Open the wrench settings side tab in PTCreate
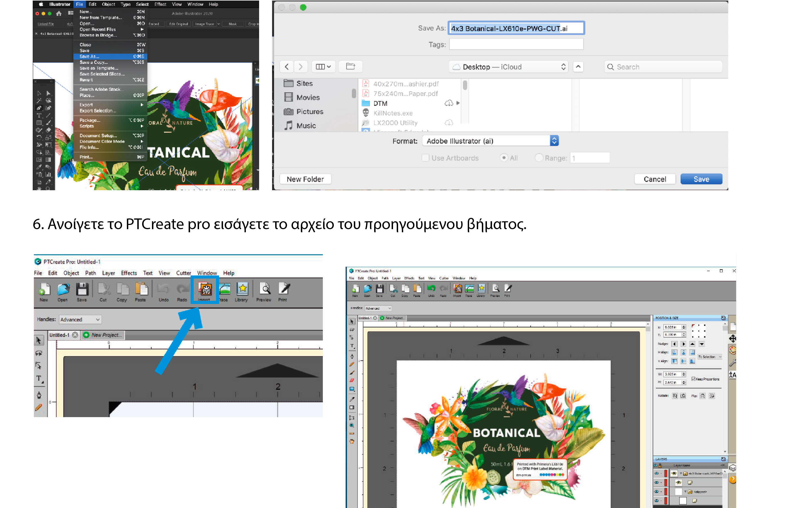Screen dimensions: 812x508 (732, 363)
